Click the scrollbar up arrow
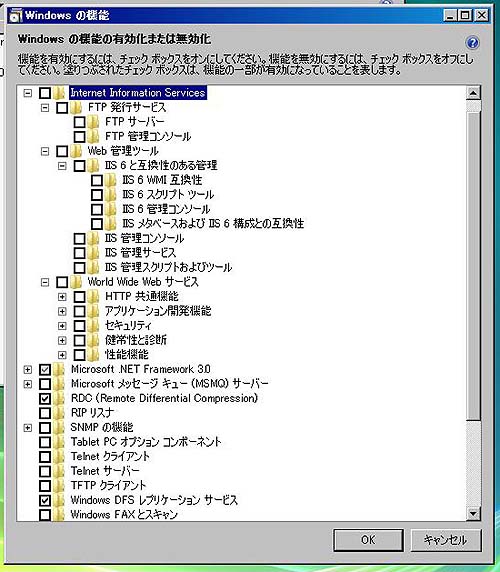Image resolution: width=500 pixels, height=572 pixels. pos(473,93)
